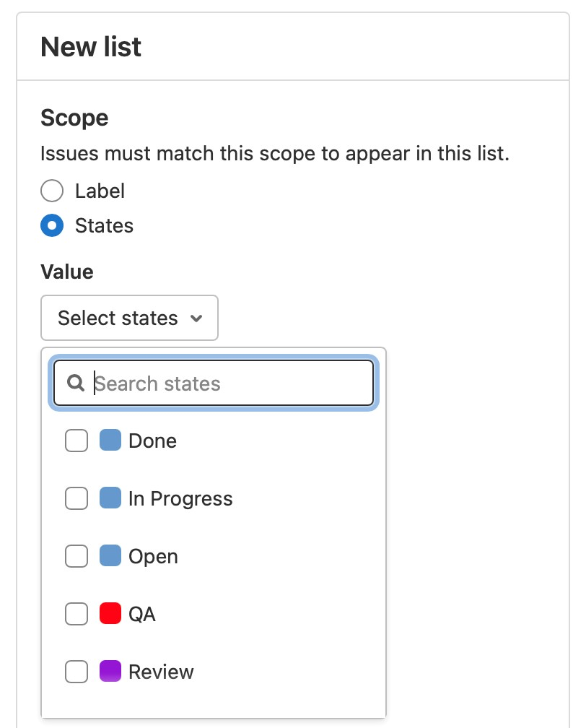Viewport: 586px width, 728px height.
Task: Select the States scope radio button
Action: click(53, 226)
